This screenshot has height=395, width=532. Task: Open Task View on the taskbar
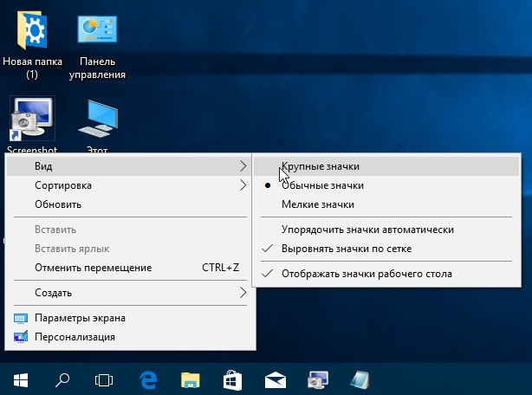104,380
